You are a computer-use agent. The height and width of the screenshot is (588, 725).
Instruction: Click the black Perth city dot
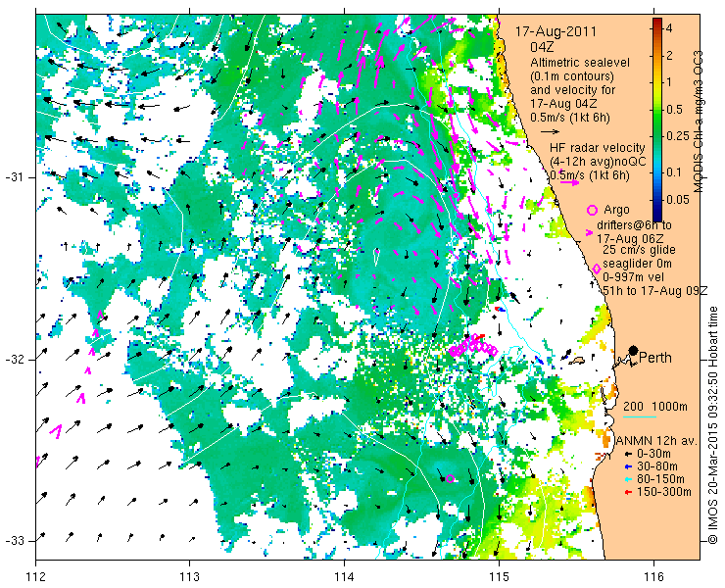point(634,350)
